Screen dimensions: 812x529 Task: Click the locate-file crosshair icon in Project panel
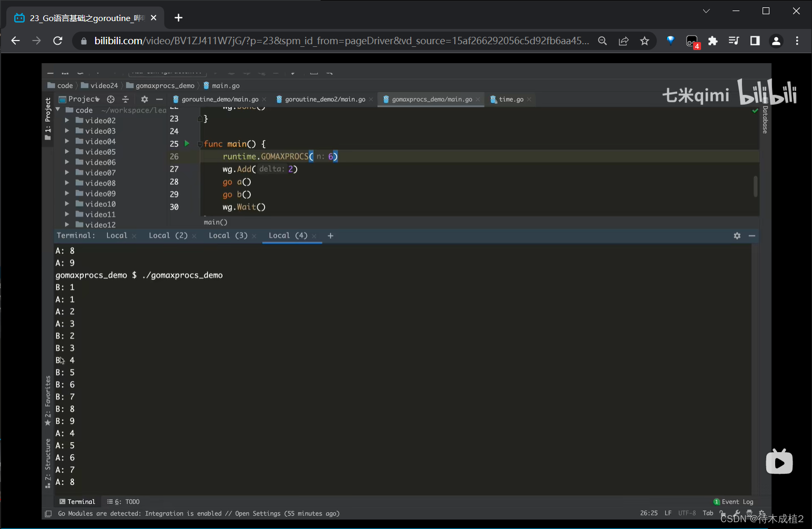pyautogui.click(x=110, y=99)
